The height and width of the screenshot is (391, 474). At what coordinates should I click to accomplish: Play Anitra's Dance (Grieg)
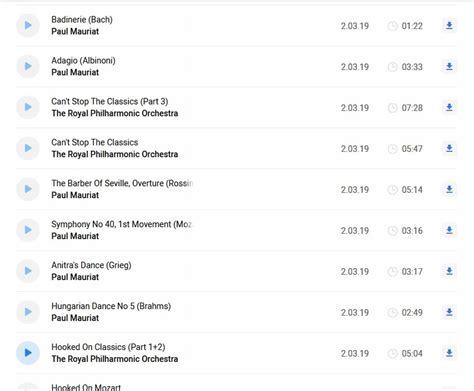pyautogui.click(x=28, y=271)
